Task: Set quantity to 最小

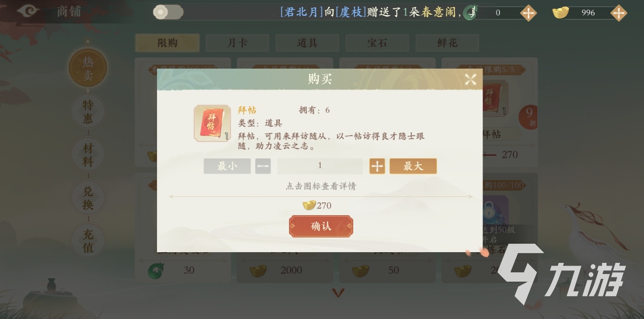Action: click(227, 166)
